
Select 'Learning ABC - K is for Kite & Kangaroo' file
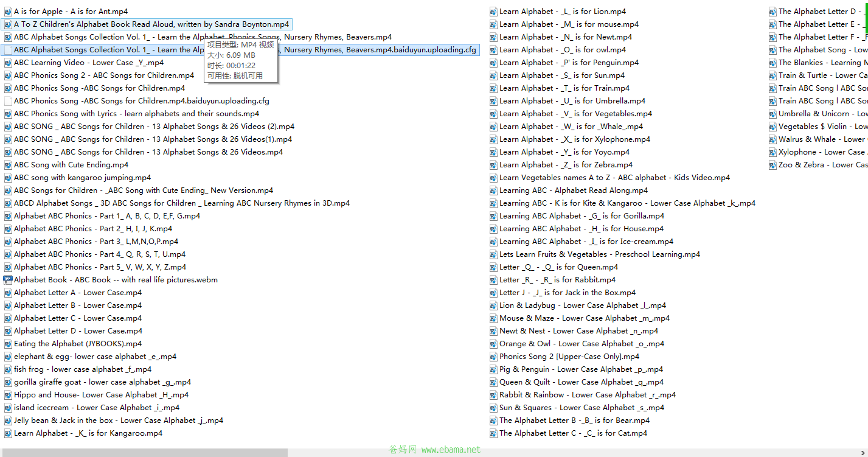627,203
